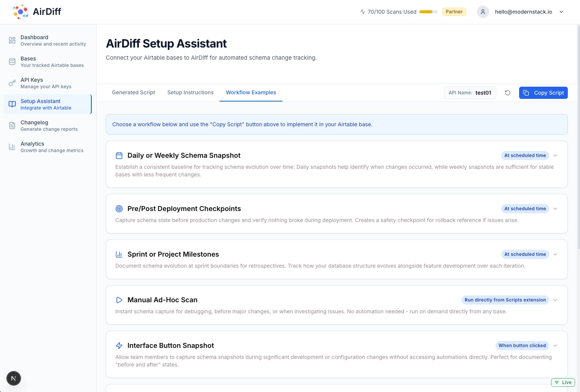The height and width of the screenshot is (392, 580).
Task: Open the account dropdown arrow
Action: [561, 12]
